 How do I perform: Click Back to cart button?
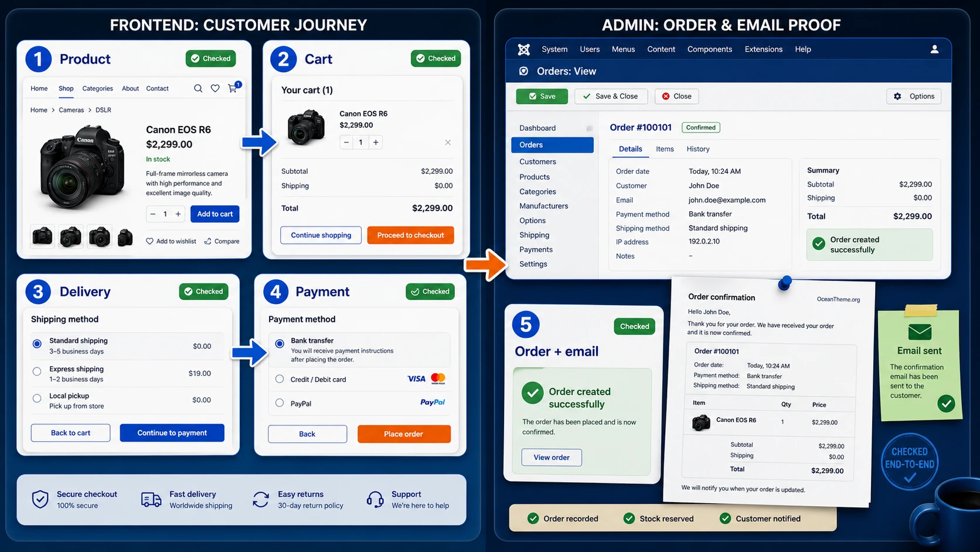coord(70,433)
